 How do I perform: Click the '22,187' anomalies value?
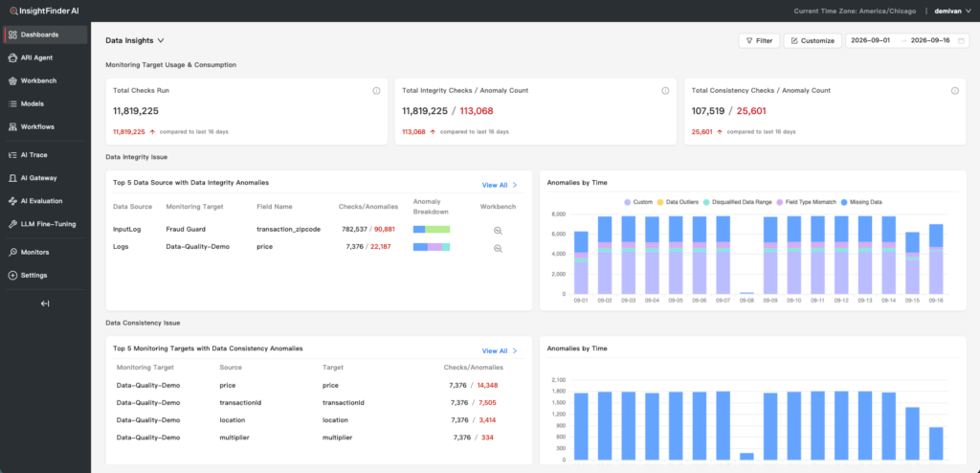click(x=381, y=246)
